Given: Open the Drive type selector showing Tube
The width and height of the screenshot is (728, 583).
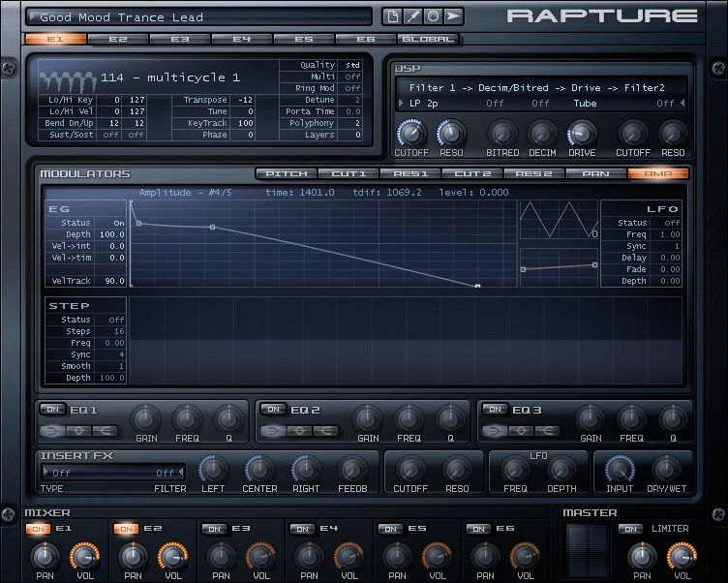Looking at the screenshot, I should click(585, 104).
